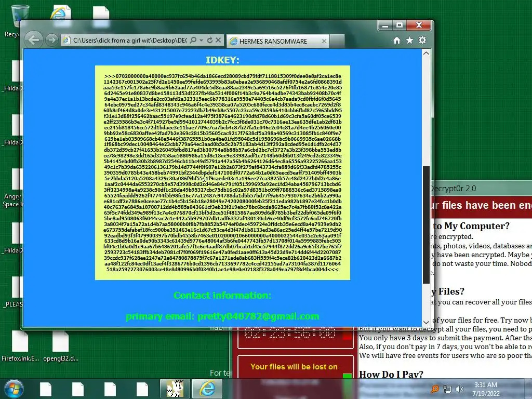Open the first blank-file taskbar icon
Screen dimensions: 532x399
coord(46,389)
